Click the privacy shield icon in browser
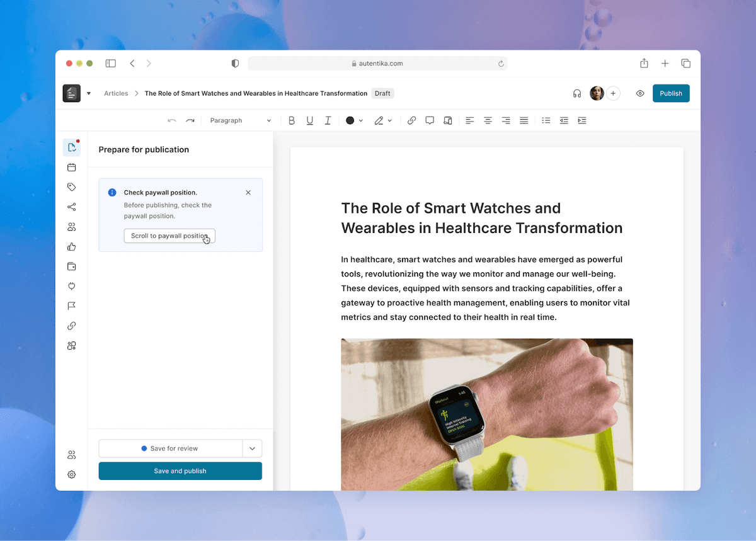The image size is (756, 541). (x=235, y=64)
